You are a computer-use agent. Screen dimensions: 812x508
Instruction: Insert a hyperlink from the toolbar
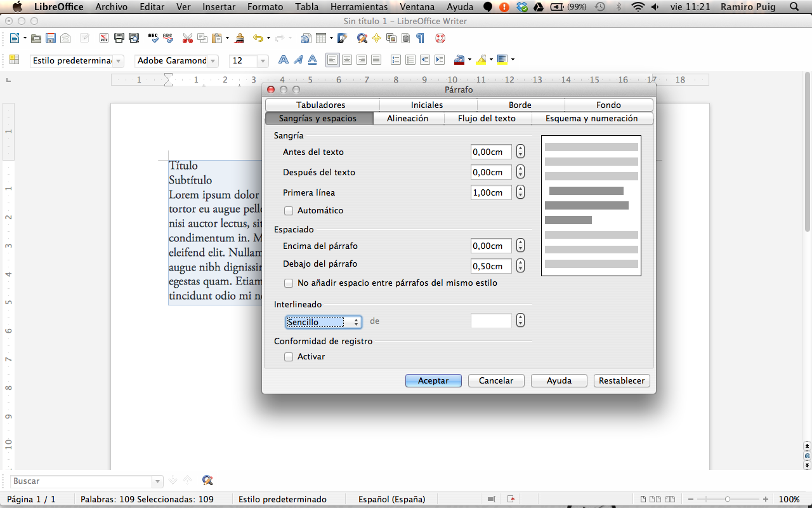coord(306,38)
